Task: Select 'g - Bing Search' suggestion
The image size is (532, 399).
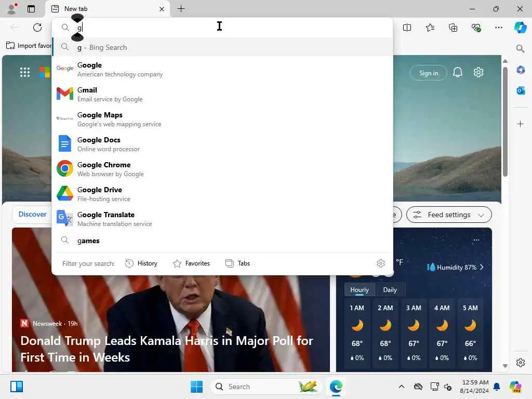Action: (222, 47)
